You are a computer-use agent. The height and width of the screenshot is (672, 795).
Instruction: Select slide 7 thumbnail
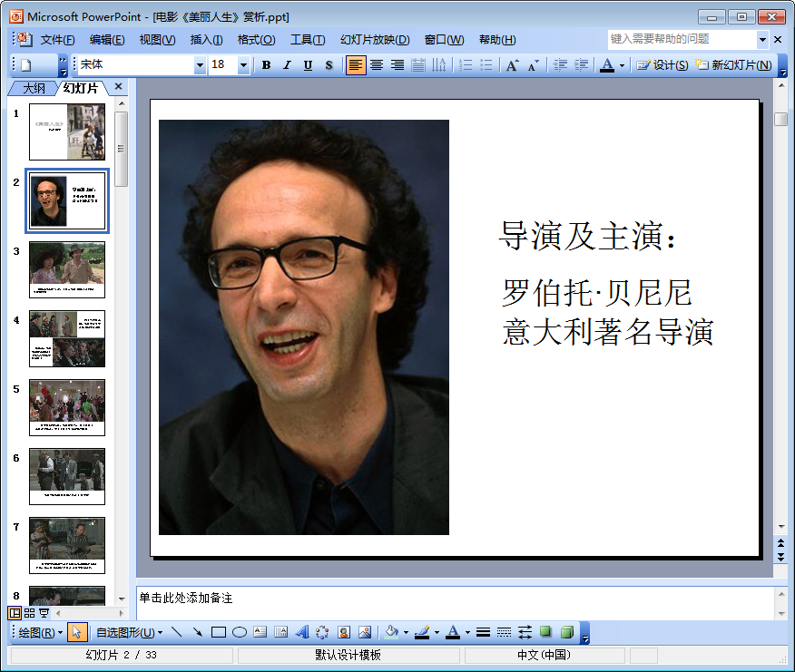click(67, 545)
